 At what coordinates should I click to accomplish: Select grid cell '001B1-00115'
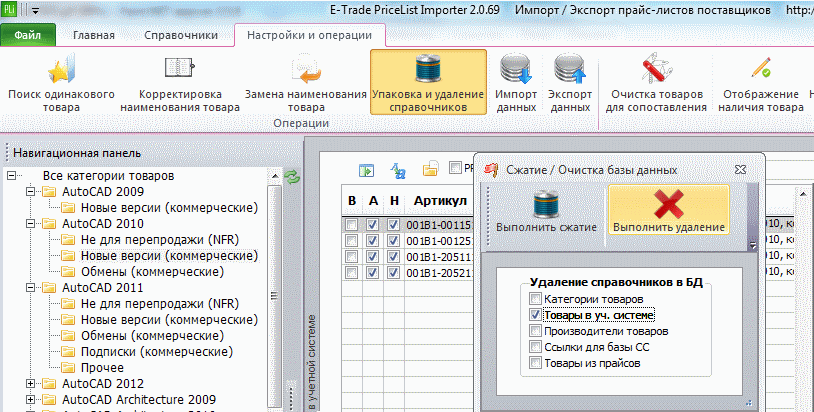pos(440,225)
